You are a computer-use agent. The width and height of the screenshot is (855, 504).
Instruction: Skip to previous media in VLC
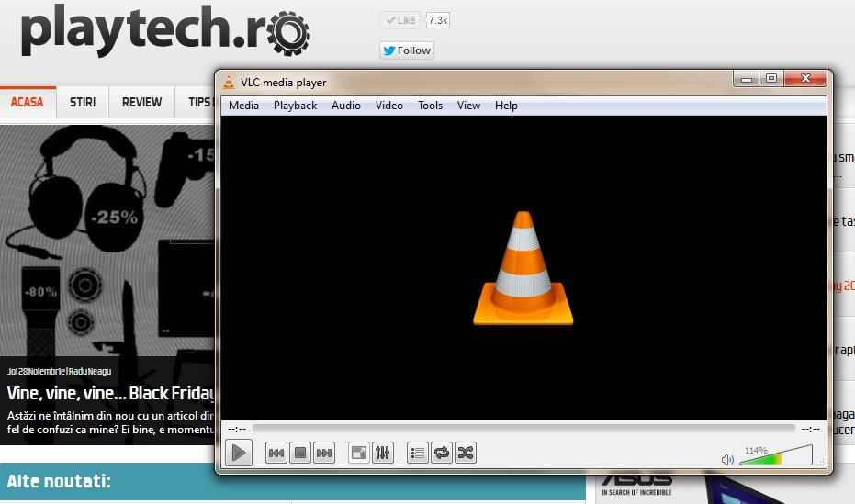(x=276, y=453)
